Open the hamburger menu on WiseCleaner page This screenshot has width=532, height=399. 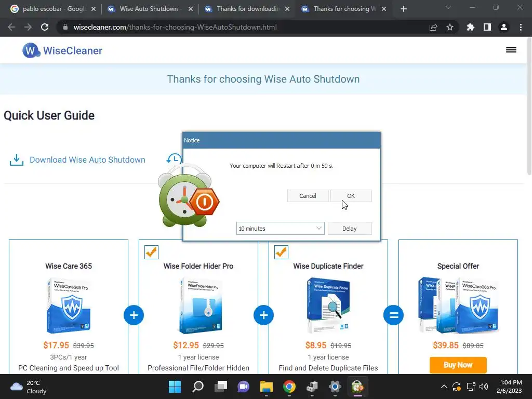(x=511, y=50)
